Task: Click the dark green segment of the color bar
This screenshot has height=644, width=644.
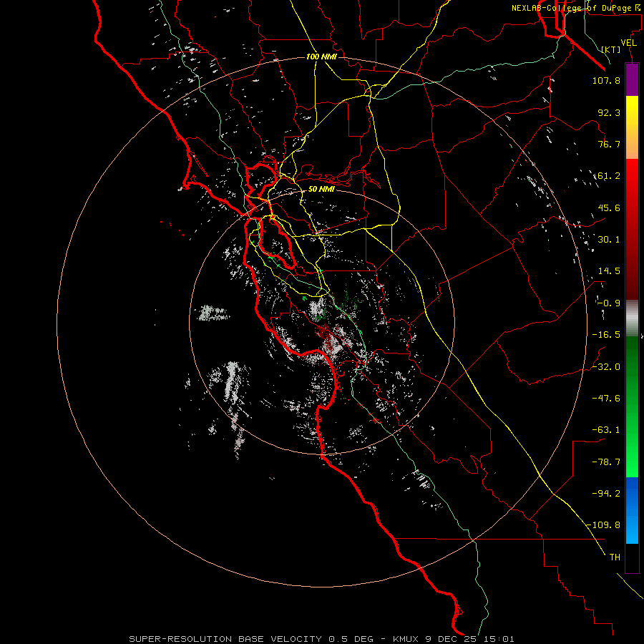Action: [632, 371]
